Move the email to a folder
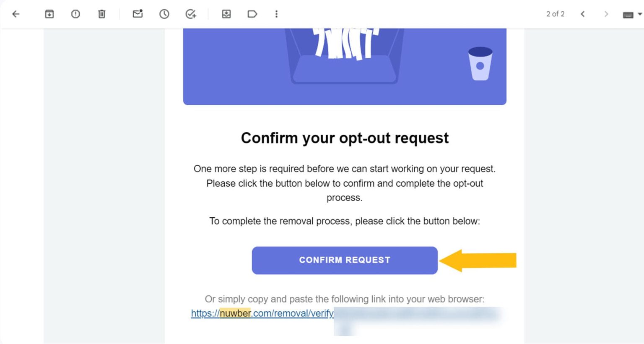Image resolution: width=644 pixels, height=344 pixels. click(226, 14)
